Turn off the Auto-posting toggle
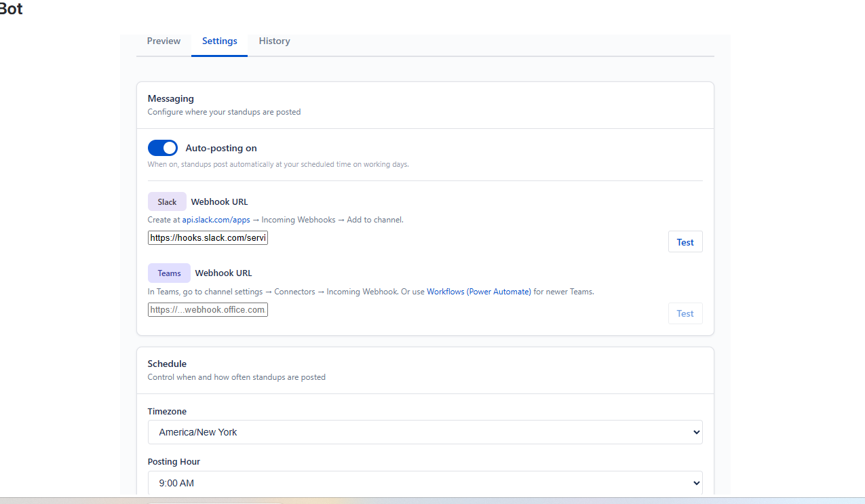 [162, 147]
